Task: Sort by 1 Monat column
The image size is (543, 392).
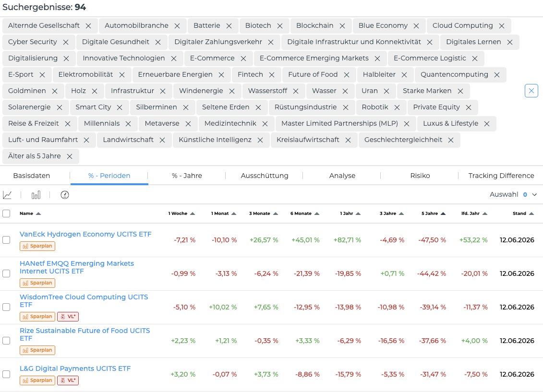Action: (x=224, y=214)
